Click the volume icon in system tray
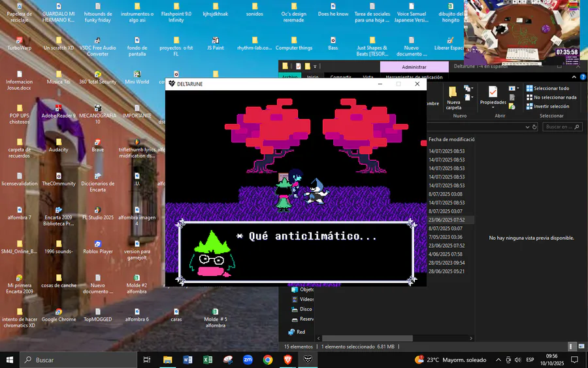This screenshot has height=368, width=588. [x=518, y=360]
